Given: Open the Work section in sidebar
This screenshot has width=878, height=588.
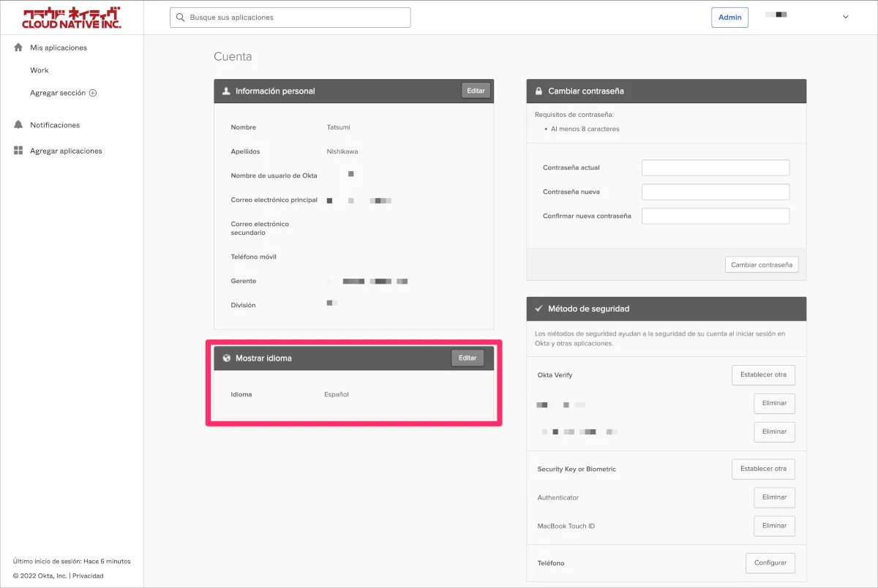Looking at the screenshot, I should [x=40, y=70].
